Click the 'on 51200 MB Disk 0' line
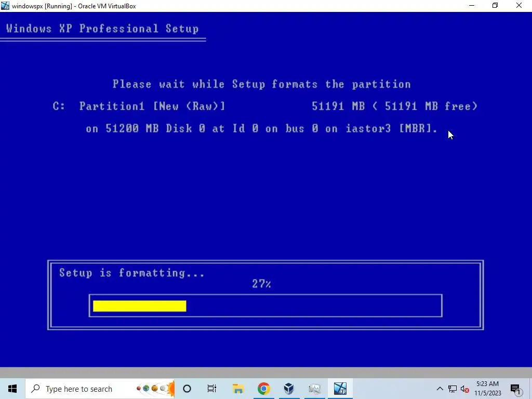 [262, 129]
